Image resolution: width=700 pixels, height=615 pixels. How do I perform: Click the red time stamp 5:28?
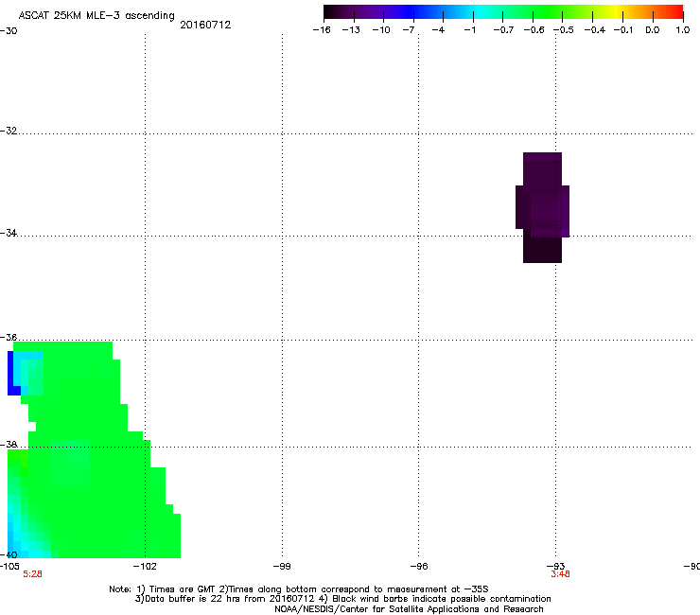click(32, 574)
